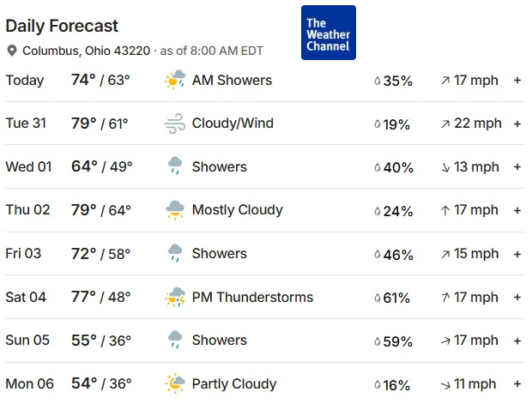Click The Weather Channel logo
The image size is (532, 404).
pyautogui.click(x=328, y=33)
